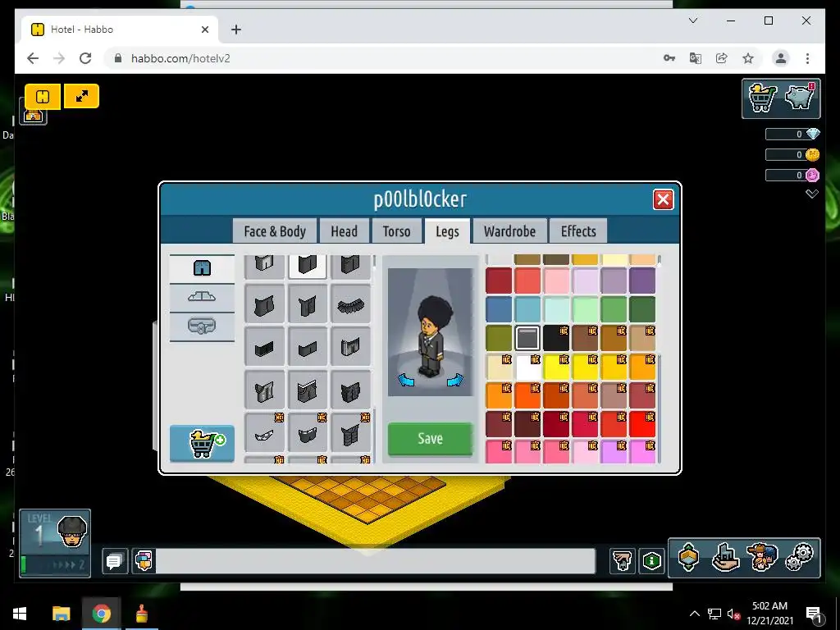Screen dimensions: 840x630
Task: Open the inventory hand icon
Action: point(725,558)
